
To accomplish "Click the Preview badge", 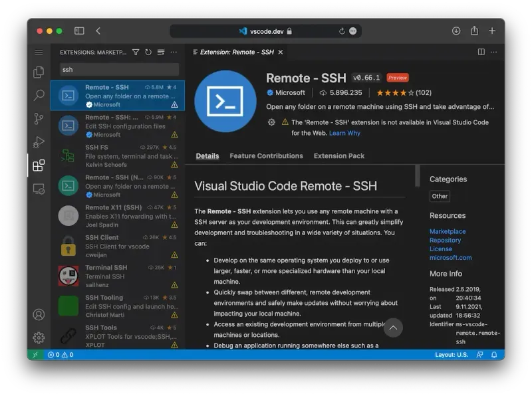I will click(x=398, y=78).
